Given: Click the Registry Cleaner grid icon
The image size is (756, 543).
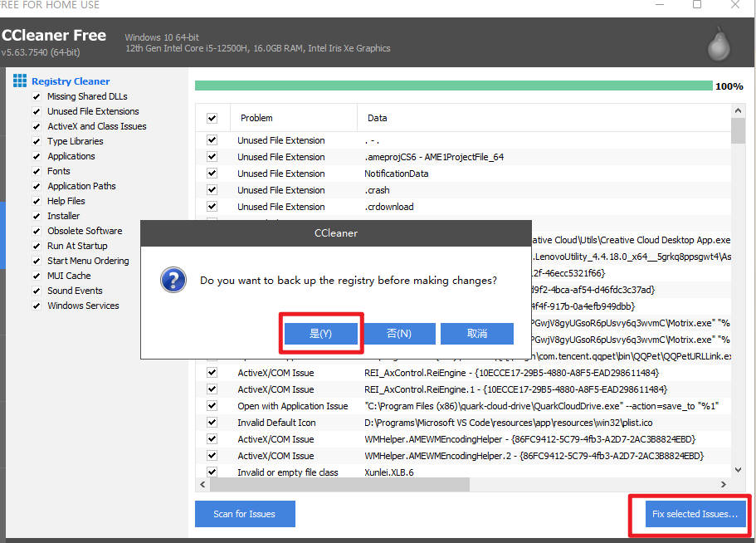Looking at the screenshot, I should point(20,81).
